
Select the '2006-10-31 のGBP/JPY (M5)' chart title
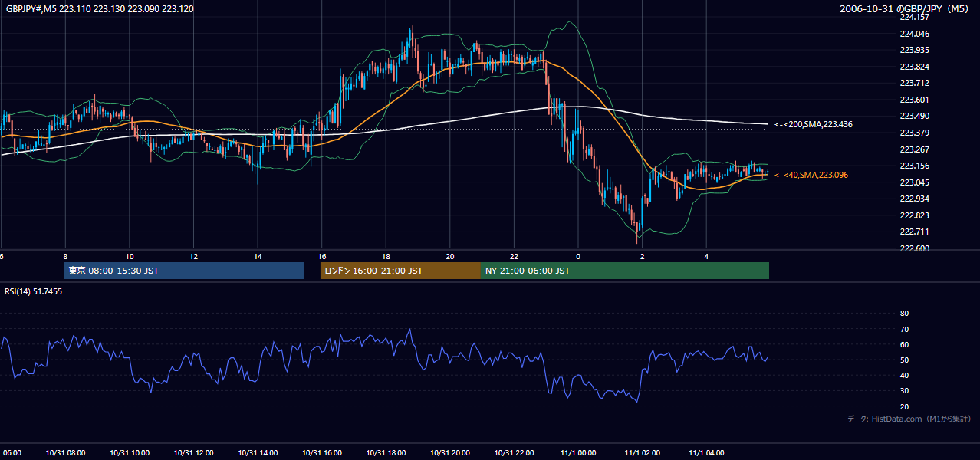[x=906, y=8]
